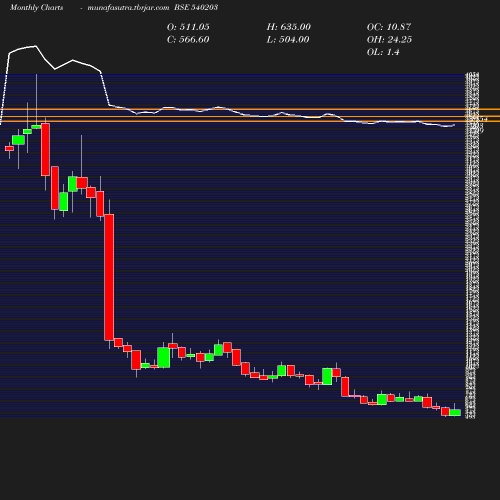Click the peak of the white moving average line
The height and width of the screenshot is (500, 500).
(x=35, y=46)
